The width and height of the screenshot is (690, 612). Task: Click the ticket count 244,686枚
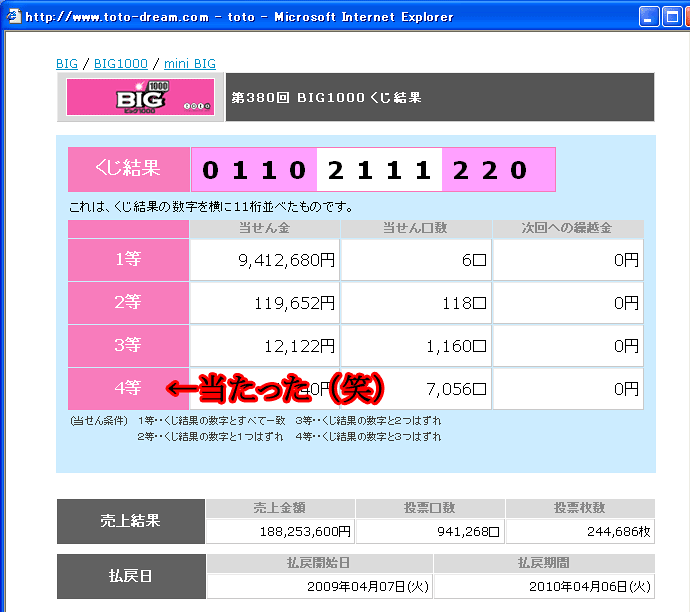coord(619,531)
